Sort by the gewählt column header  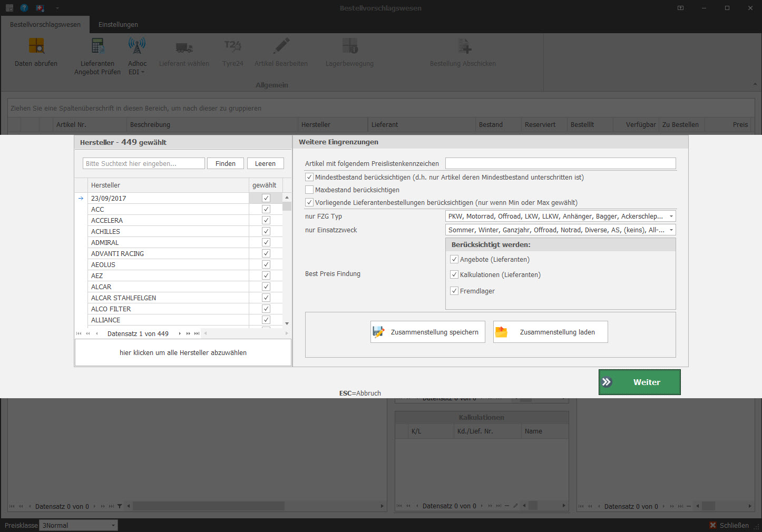(x=266, y=185)
